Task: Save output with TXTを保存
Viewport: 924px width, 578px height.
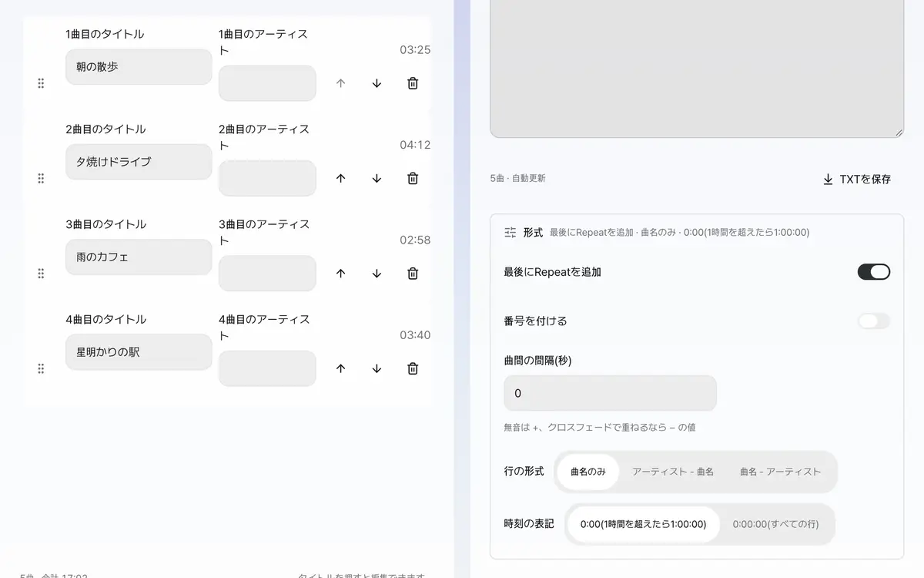Action: (x=856, y=179)
